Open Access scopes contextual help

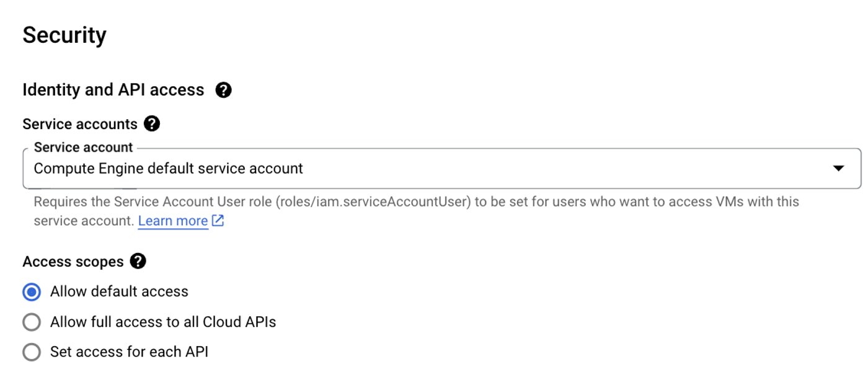[x=139, y=261]
